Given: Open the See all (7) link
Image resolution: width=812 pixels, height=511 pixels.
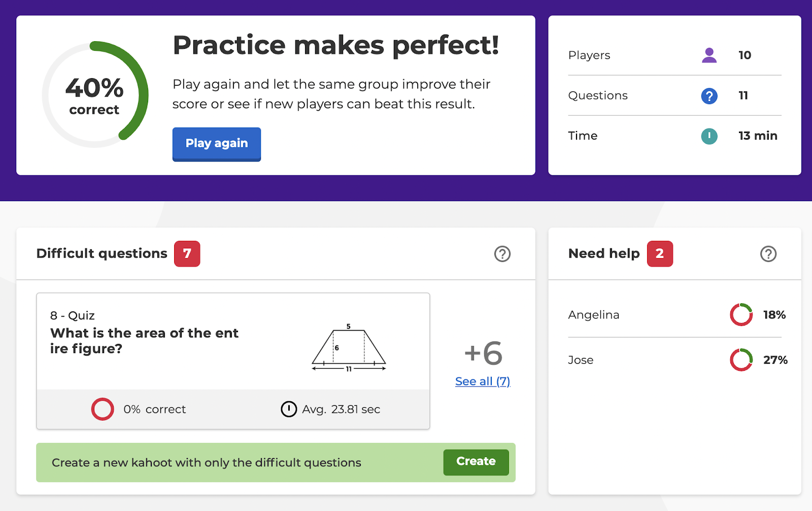Looking at the screenshot, I should click(x=482, y=381).
